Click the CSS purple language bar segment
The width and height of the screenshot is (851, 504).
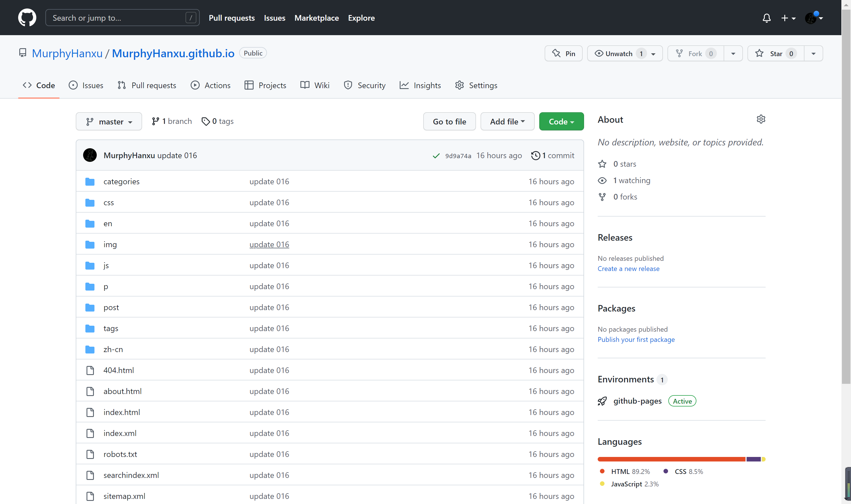coord(753,459)
